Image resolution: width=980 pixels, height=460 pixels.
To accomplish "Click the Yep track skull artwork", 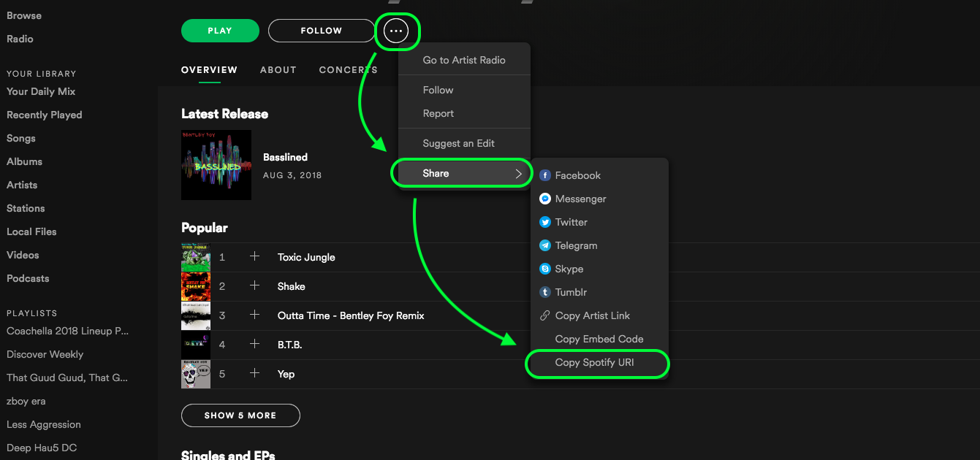I will pyautogui.click(x=196, y=374).
